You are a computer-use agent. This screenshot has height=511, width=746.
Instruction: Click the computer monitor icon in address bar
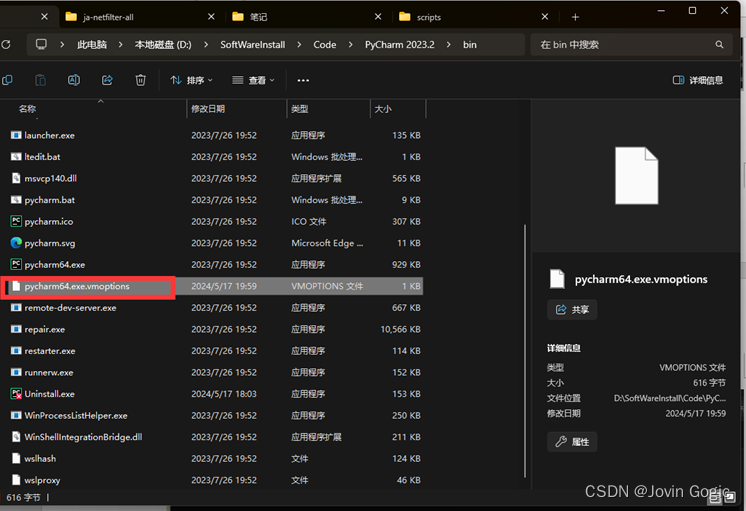[41, 44]
